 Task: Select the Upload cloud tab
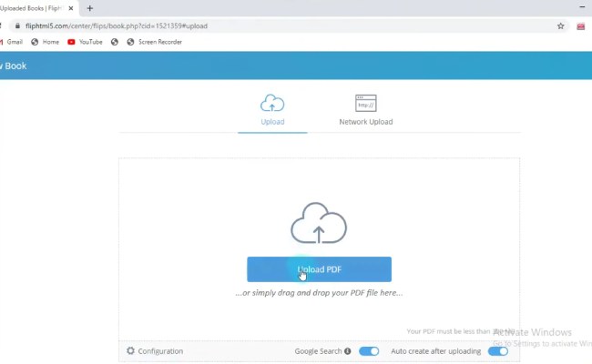[272, 110]
